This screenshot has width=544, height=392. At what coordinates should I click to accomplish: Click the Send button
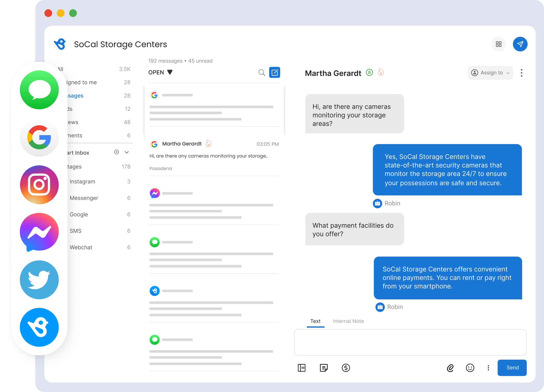coord(512,368)
